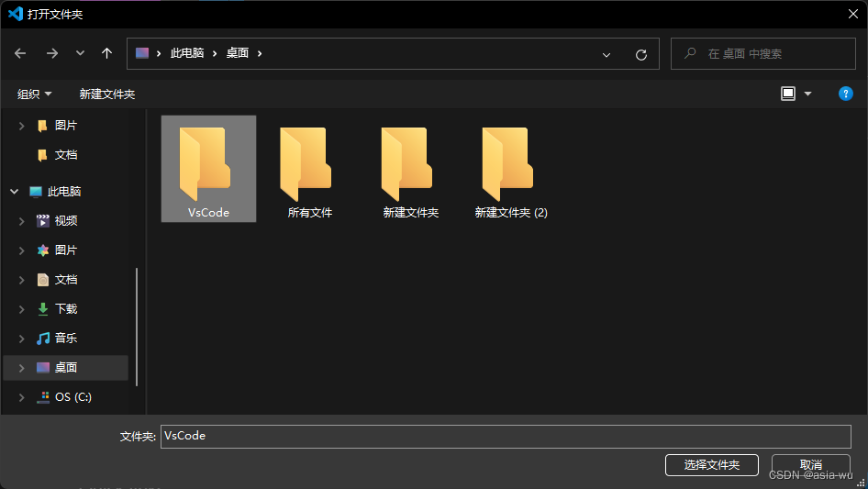Screen dimensions: 868x489
Task: Click the 文件夹 name input field
Action: click(x=505, y=436)
